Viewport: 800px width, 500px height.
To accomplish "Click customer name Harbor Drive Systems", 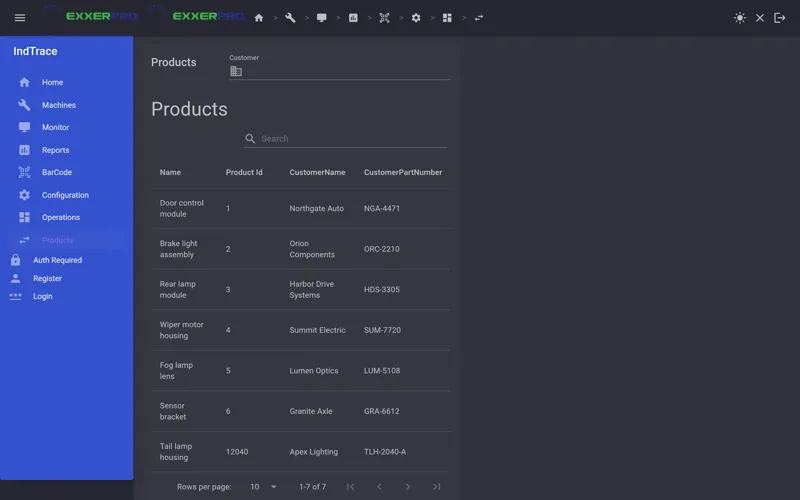I will 312,290.
